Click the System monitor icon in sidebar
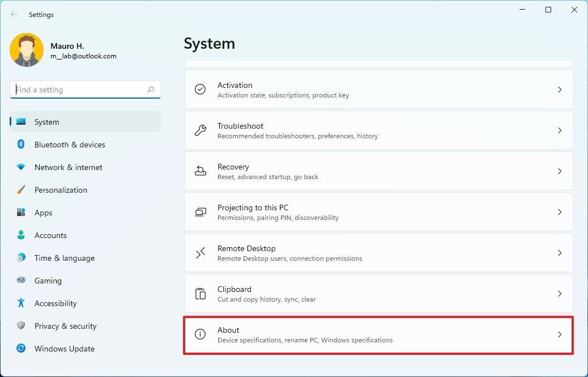The image size is (588, 377). (21, 121)
